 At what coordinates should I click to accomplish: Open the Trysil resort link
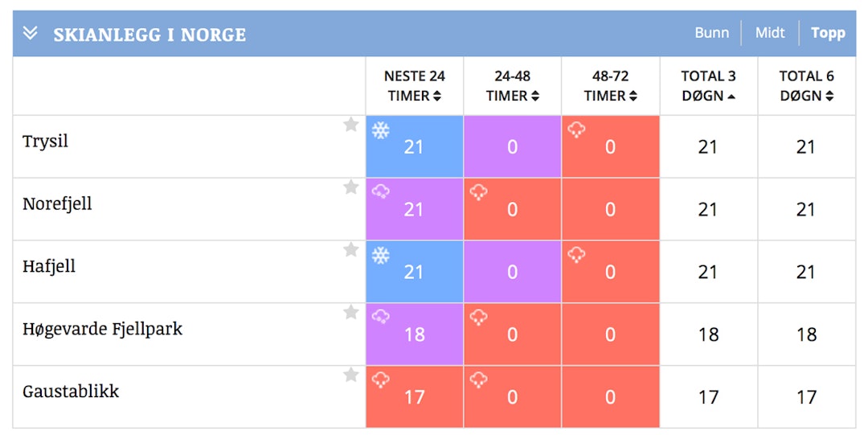[x=46, y=142]
